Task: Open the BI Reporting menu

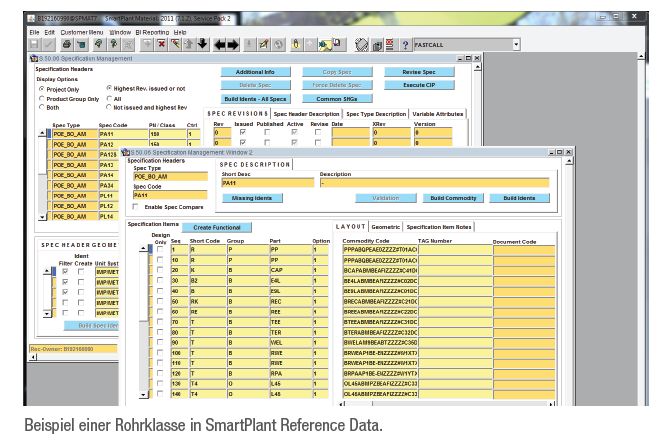Action: coord(152,32)
